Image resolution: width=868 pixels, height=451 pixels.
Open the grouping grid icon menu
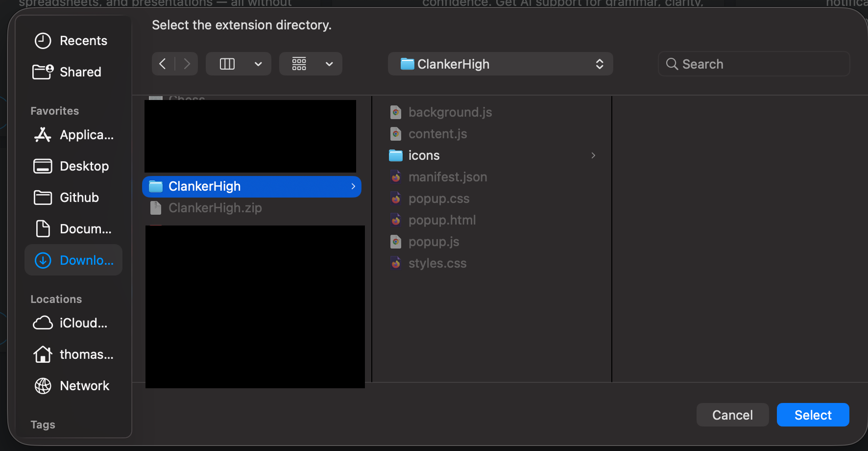[x=299, y=64]
